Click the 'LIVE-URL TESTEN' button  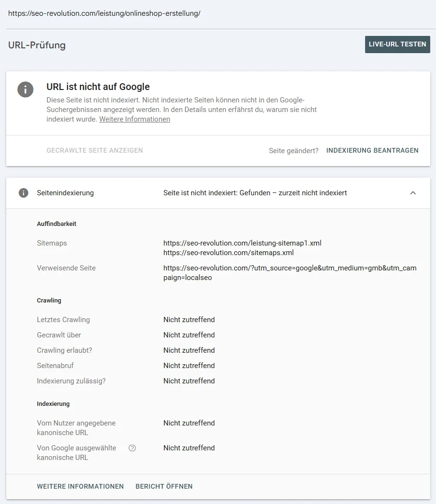click(x=397, y=44)
